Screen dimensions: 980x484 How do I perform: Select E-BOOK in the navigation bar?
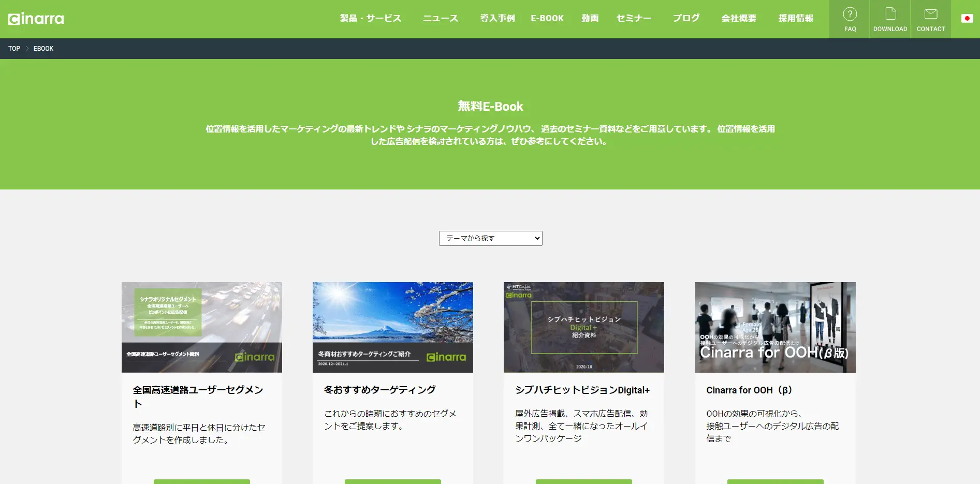(547, 18)
